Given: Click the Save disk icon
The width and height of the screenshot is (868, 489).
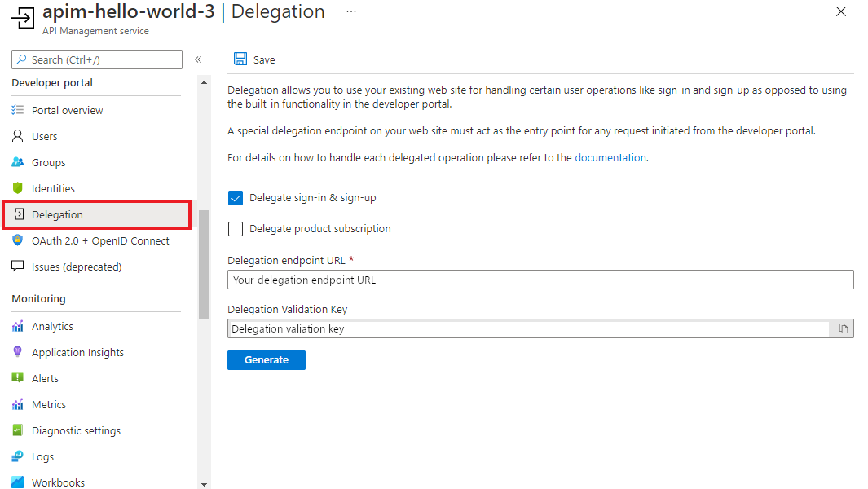Looking at the screenshot, I should pos(240,59).
